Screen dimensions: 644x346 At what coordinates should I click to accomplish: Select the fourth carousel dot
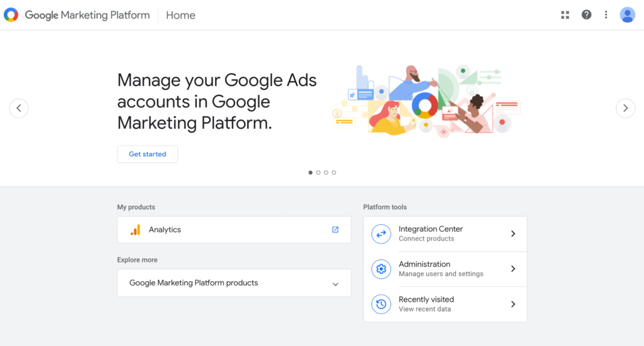pos(334,173)
